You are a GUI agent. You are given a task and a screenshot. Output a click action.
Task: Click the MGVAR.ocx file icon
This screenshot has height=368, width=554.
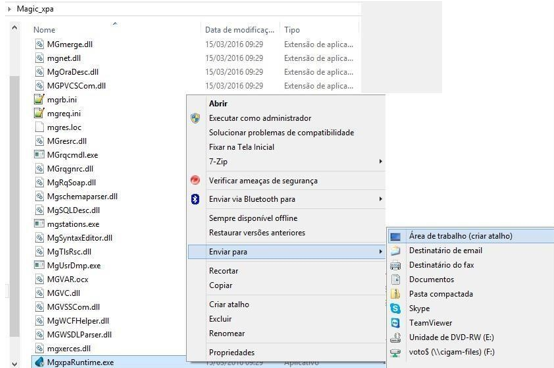39,279
